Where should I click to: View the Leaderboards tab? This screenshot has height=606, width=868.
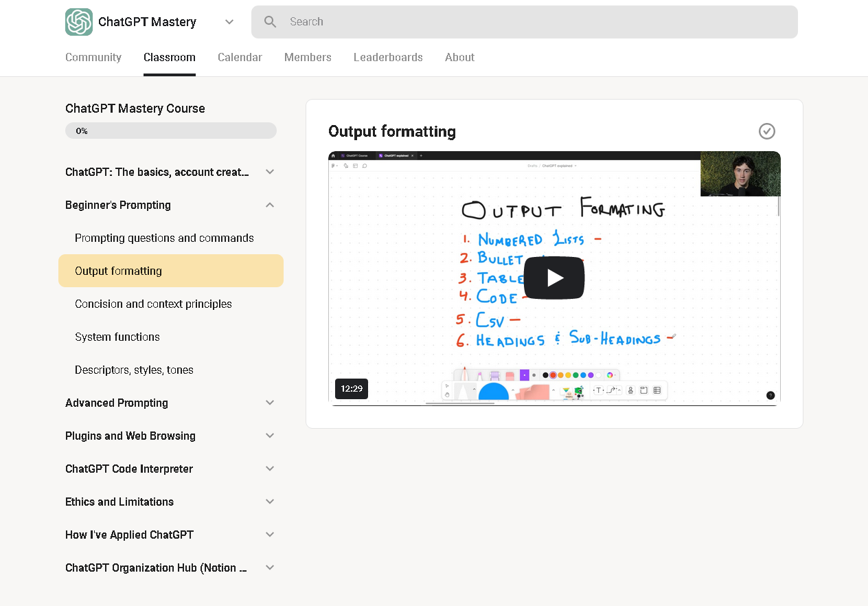pos(388,58)
